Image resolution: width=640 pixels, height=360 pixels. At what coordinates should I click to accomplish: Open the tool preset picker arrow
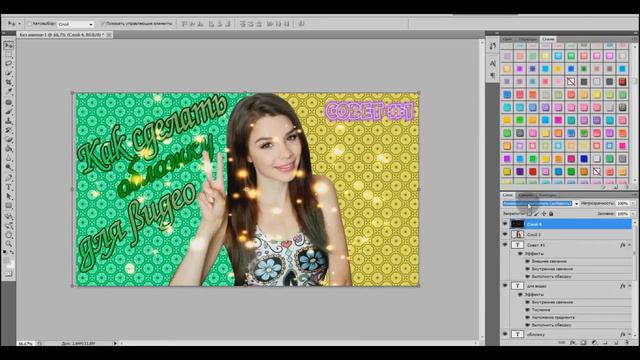[19, 24]
